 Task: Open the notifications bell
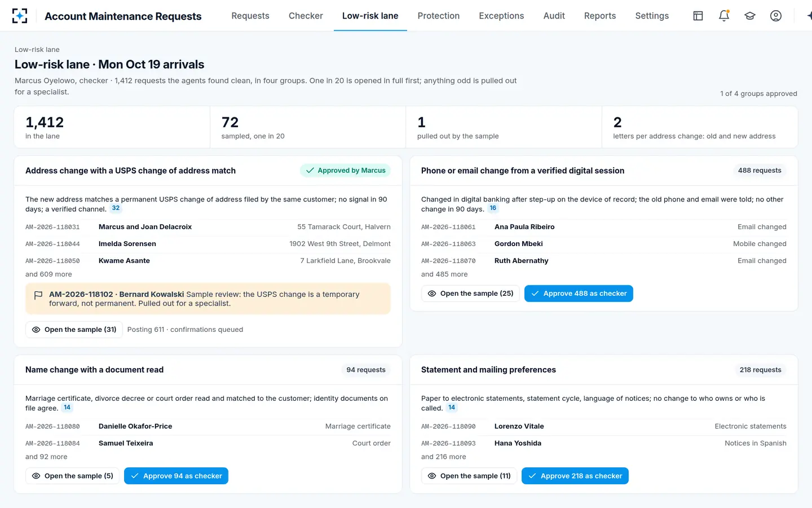click(724, 16)
